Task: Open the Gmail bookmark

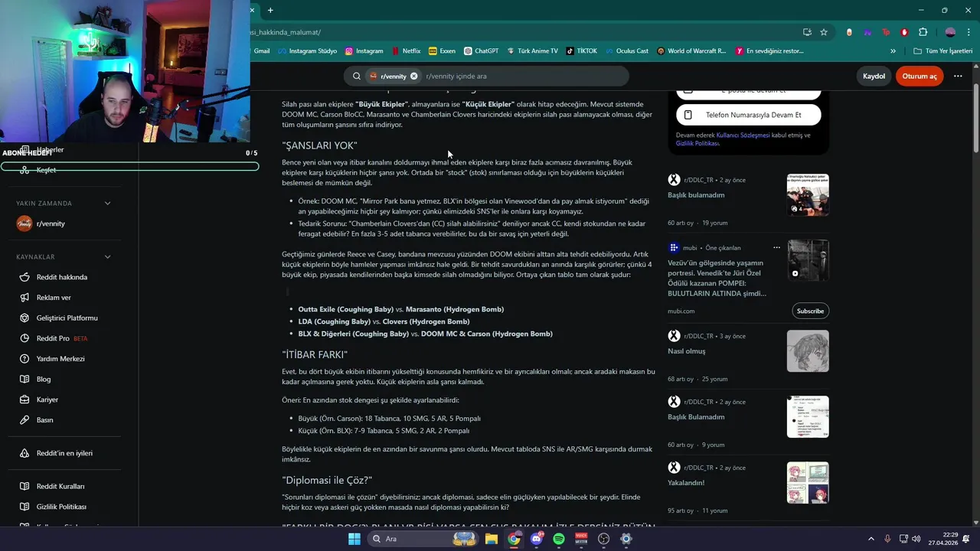Action: 260,51
